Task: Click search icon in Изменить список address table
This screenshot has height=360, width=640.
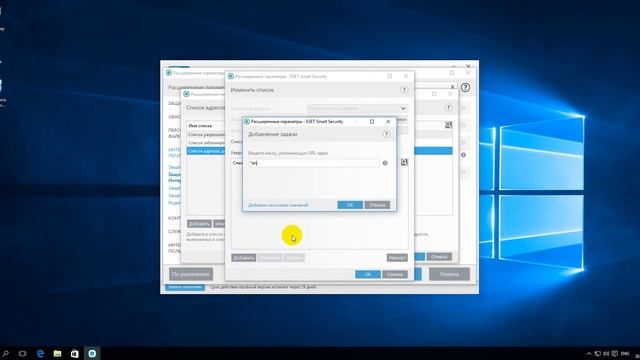Action: (x=404, y=162)
